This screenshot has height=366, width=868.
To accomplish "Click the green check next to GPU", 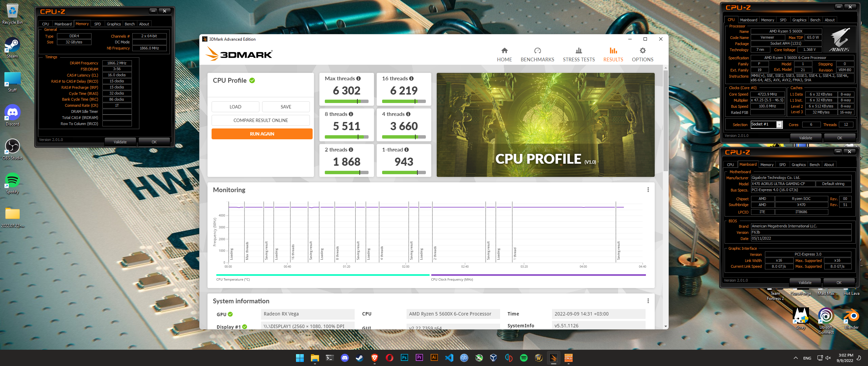I will click(x=230, y=314).
